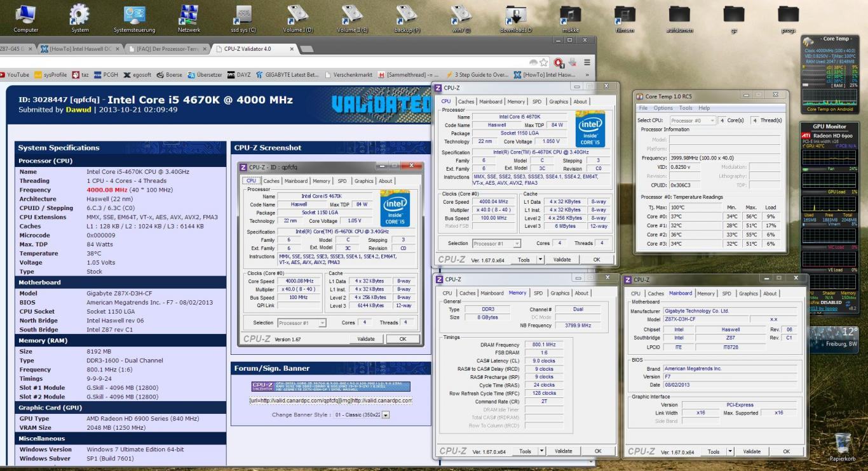Bookmark page with Chrome star icon
Image resolution: width=868 pixels, height=471 pixels.
(543, 62)
